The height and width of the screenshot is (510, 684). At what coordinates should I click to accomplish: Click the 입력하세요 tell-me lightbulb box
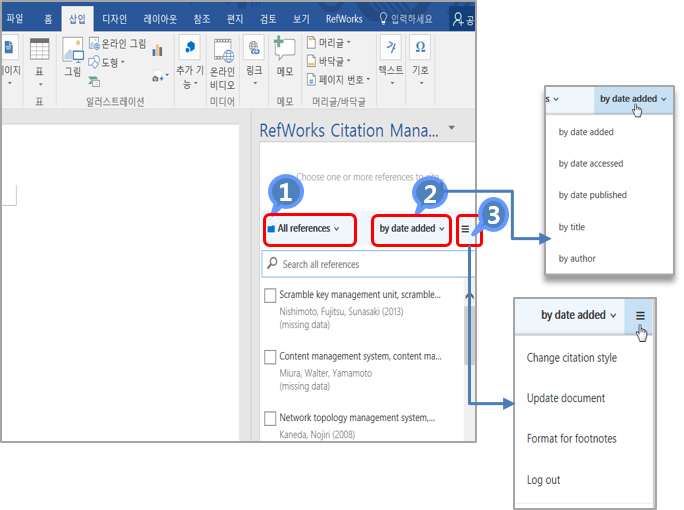pyautogui.click(x=406, y=19)
